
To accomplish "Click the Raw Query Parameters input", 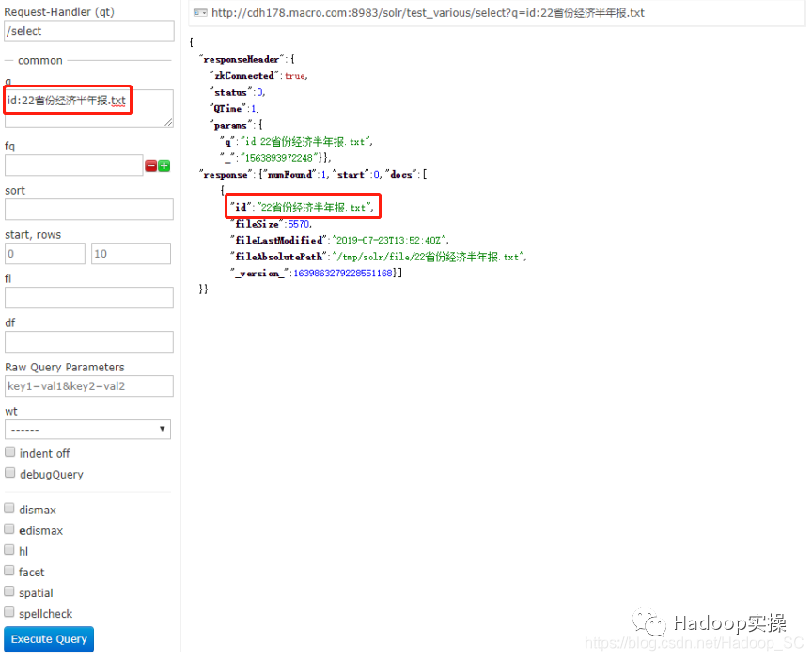I will [89, 386].
